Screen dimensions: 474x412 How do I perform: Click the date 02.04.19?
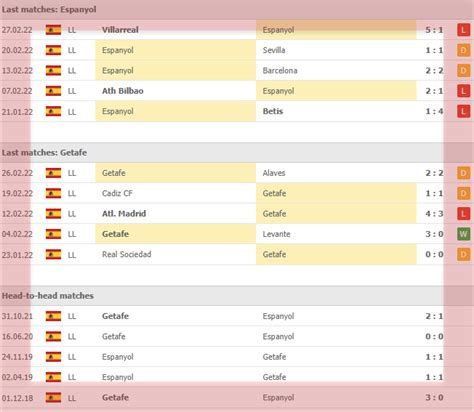point(17,377)
